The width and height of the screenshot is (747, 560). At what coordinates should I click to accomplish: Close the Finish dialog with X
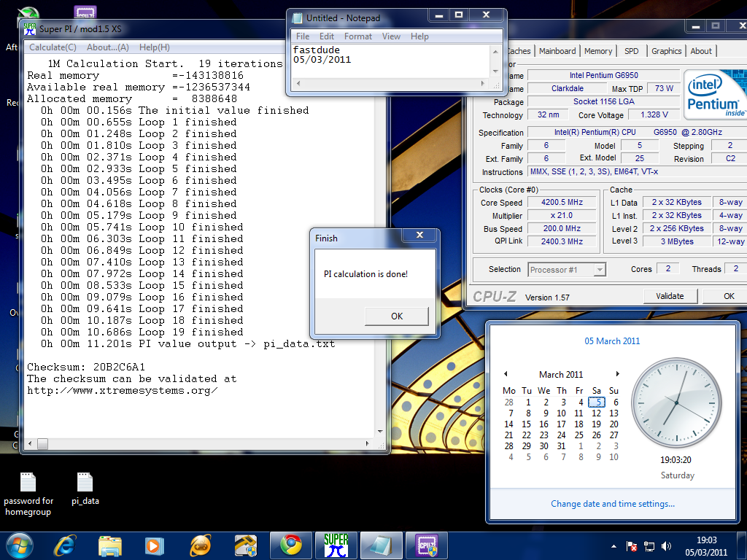tap(419, 235)
